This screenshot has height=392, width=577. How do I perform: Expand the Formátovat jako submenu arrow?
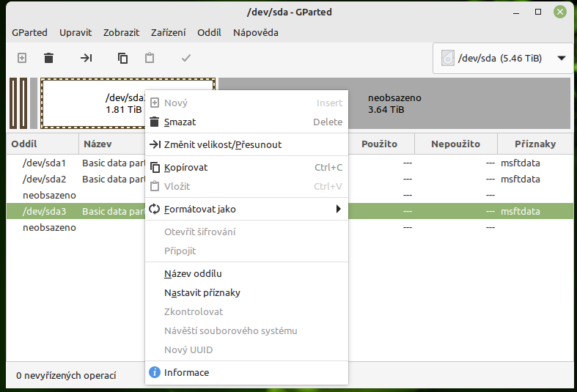338,209
